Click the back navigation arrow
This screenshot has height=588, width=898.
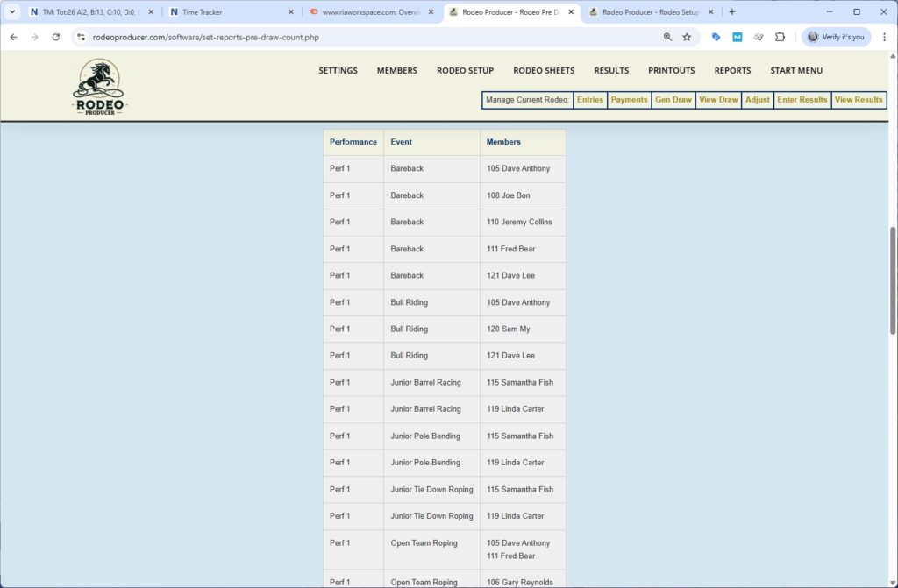[13, 37]
